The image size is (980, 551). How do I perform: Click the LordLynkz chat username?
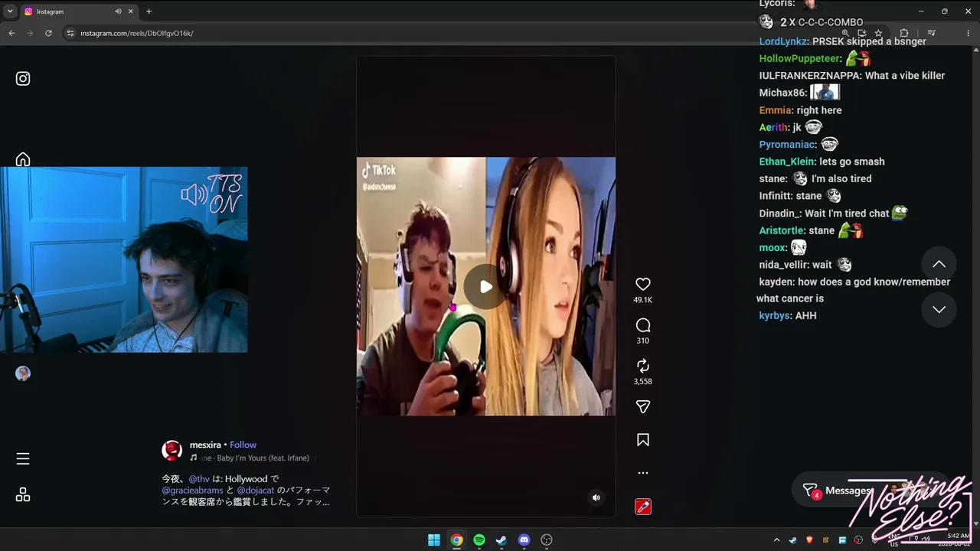point(784,41)
